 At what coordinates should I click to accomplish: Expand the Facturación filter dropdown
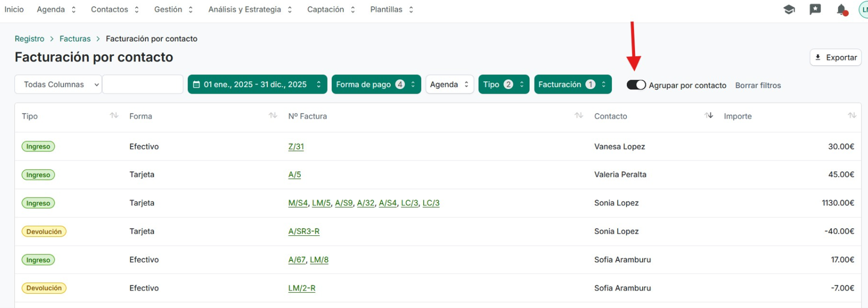572,84
